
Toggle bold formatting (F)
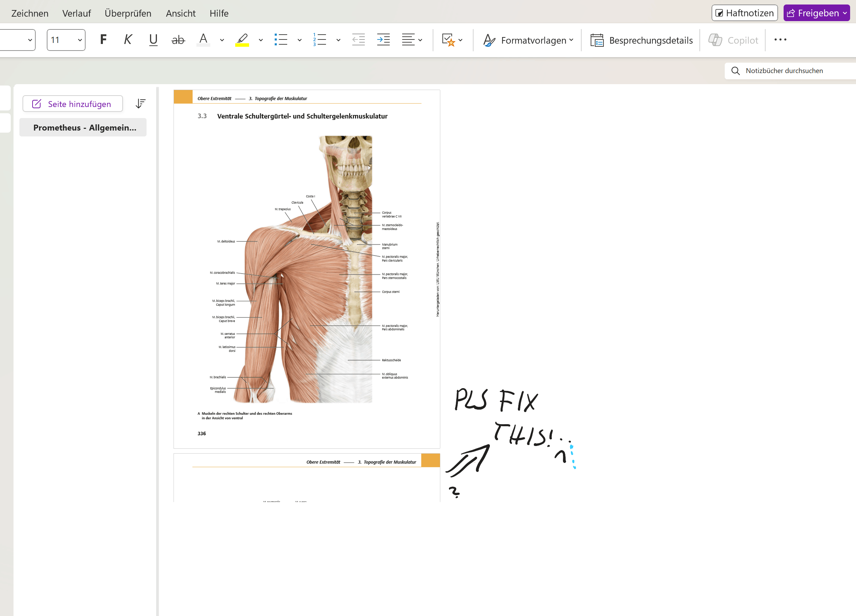pos(103,39)
